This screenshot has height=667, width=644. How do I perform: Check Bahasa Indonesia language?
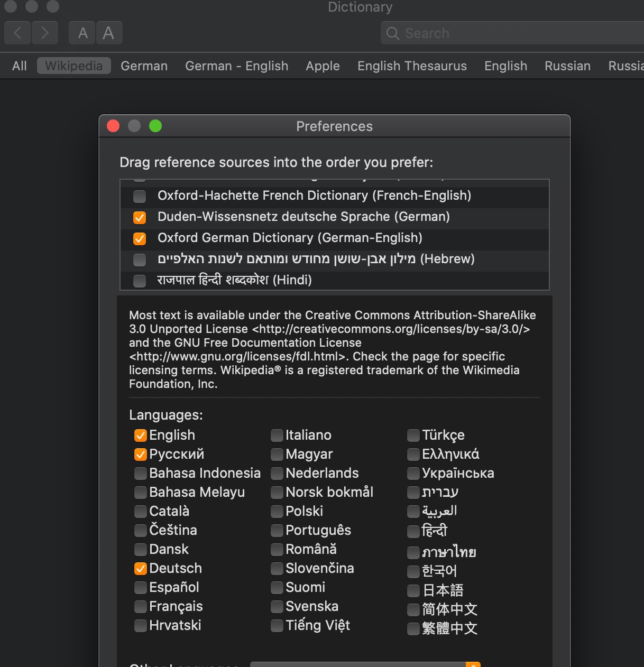tap(141, 474)
